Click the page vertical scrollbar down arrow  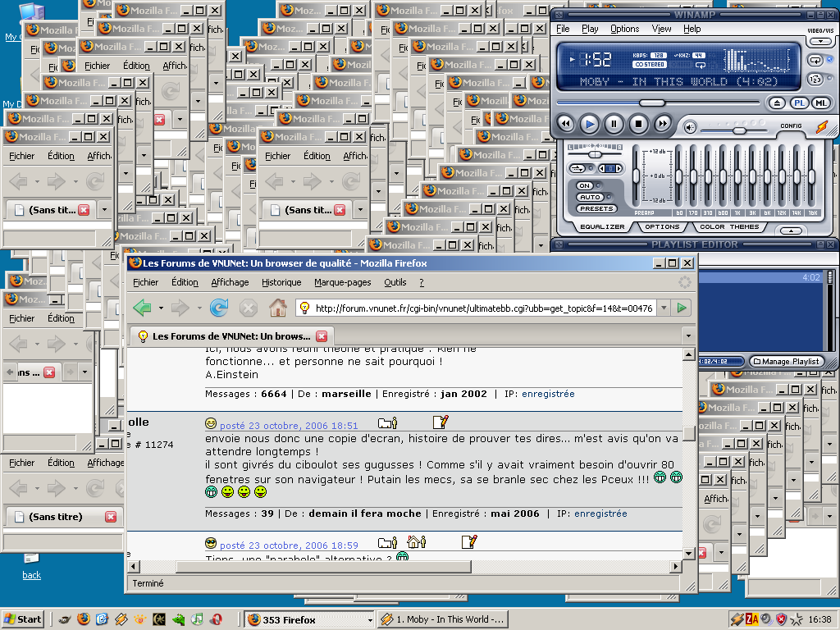689,553
